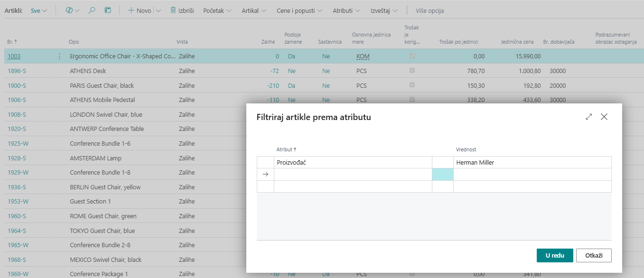Viewport: 644px width, 278px height.
Task: Open the Atributi menu
Action: (346, 10)
